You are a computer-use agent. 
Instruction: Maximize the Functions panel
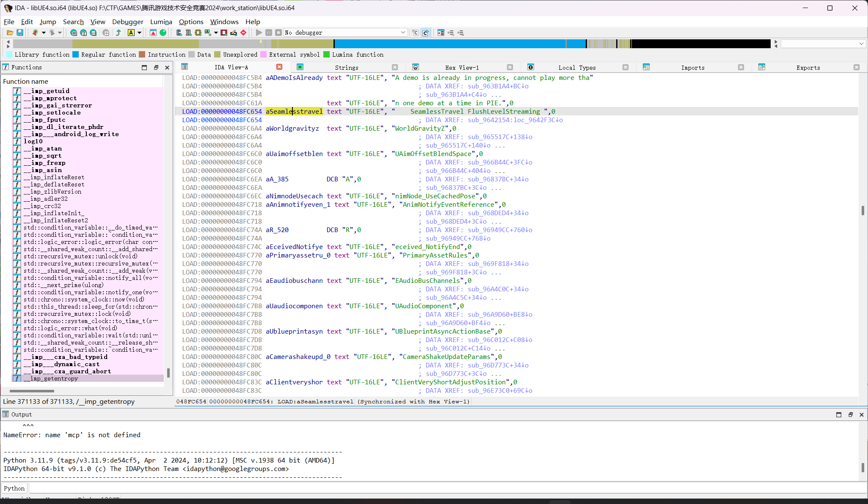point(144,67)
